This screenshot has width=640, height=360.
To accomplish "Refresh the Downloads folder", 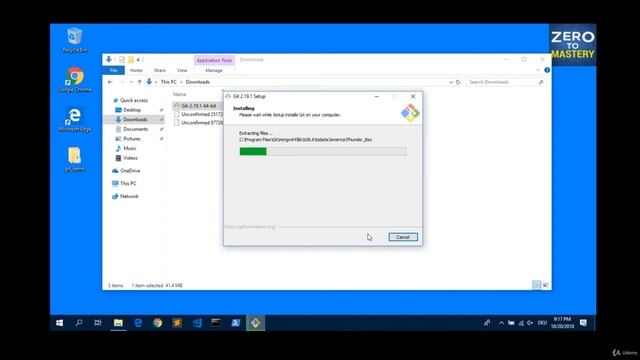I will pos(458,82).
